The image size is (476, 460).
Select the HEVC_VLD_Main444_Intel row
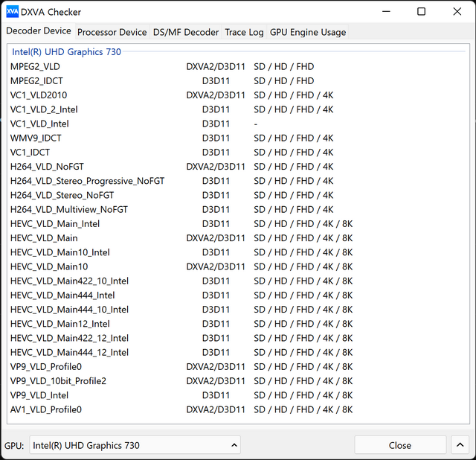[238, 295]
